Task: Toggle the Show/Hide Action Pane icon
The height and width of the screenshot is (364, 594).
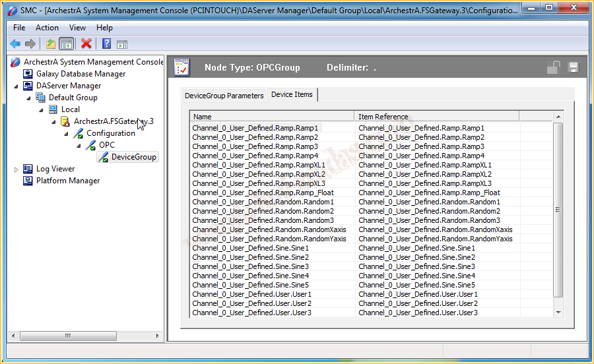Action: point(122,44)
